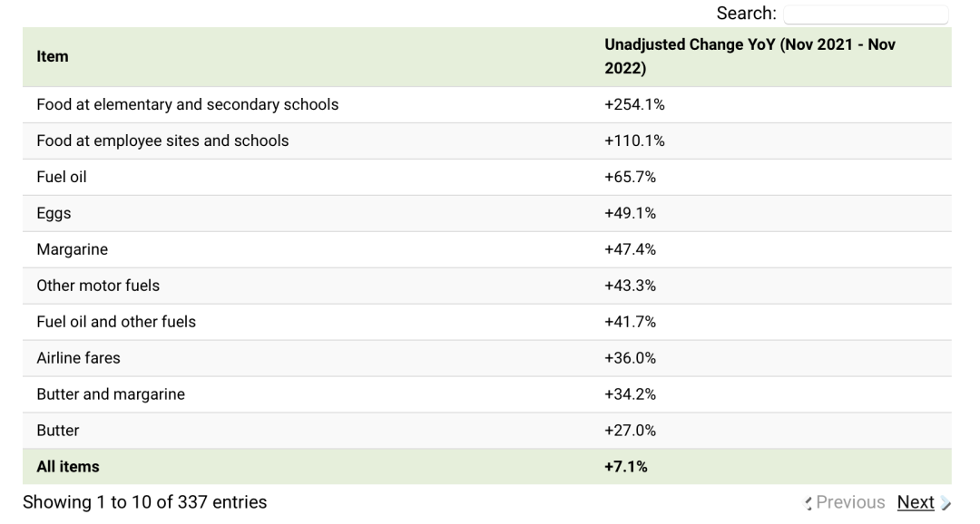
Task: Click the All items footer row
Action: tap(68, 467)
